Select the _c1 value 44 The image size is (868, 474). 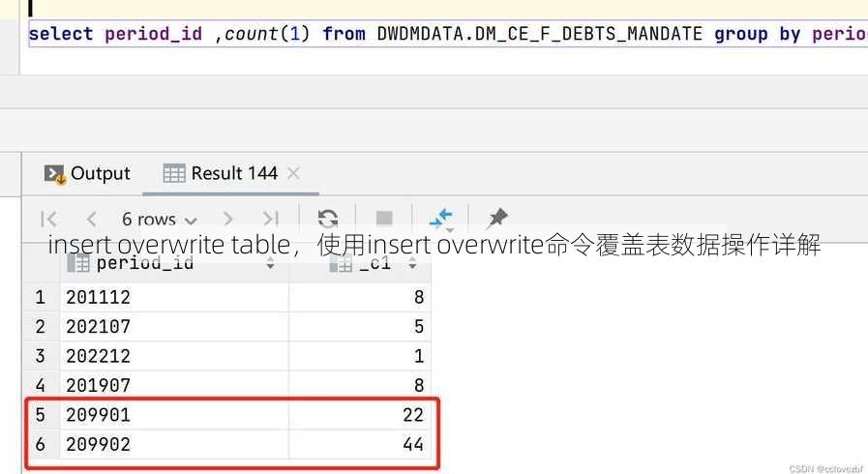360,444
